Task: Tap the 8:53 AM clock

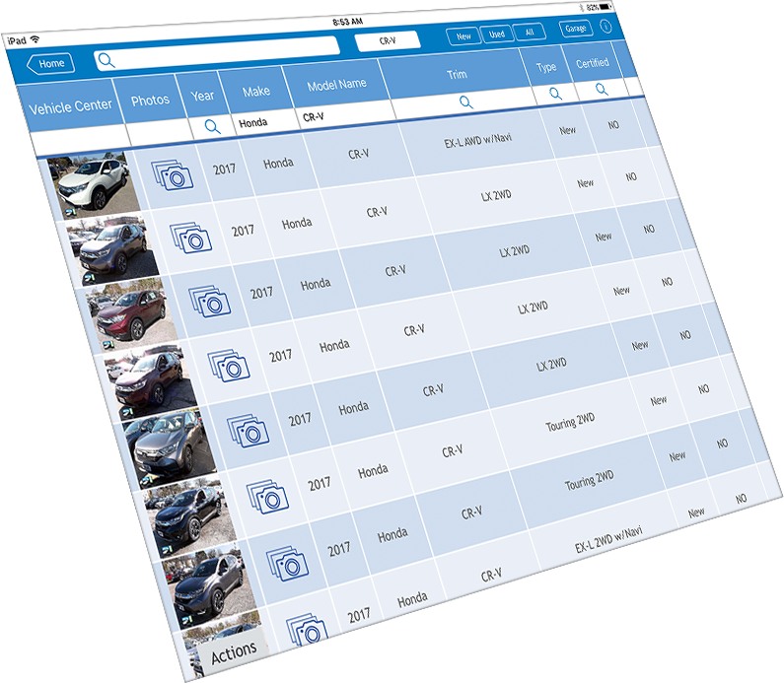Action: (x=347, y=22)
